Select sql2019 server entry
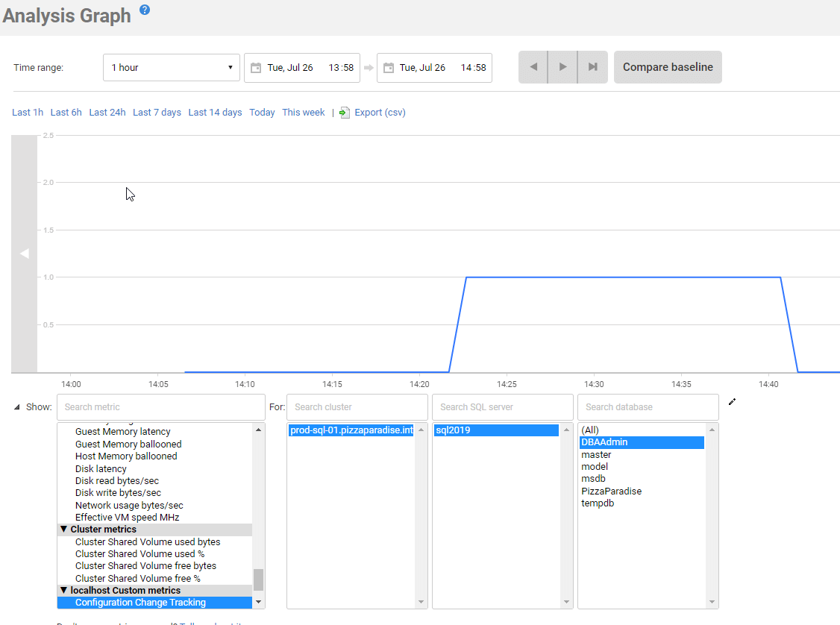Screen dimensions: 840x625 point(496,430)
